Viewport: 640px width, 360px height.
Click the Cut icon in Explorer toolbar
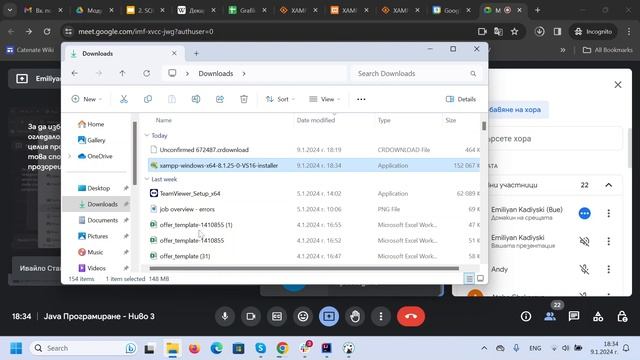pos(124,99)
